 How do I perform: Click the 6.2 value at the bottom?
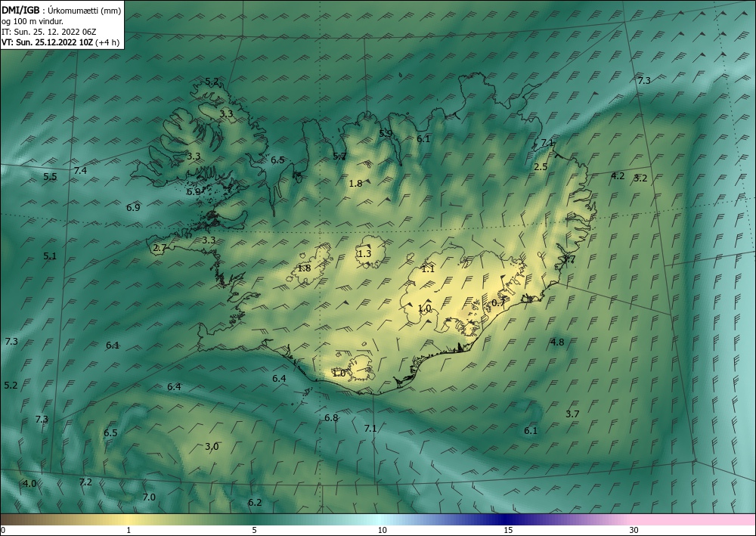[x=255, y=503]
